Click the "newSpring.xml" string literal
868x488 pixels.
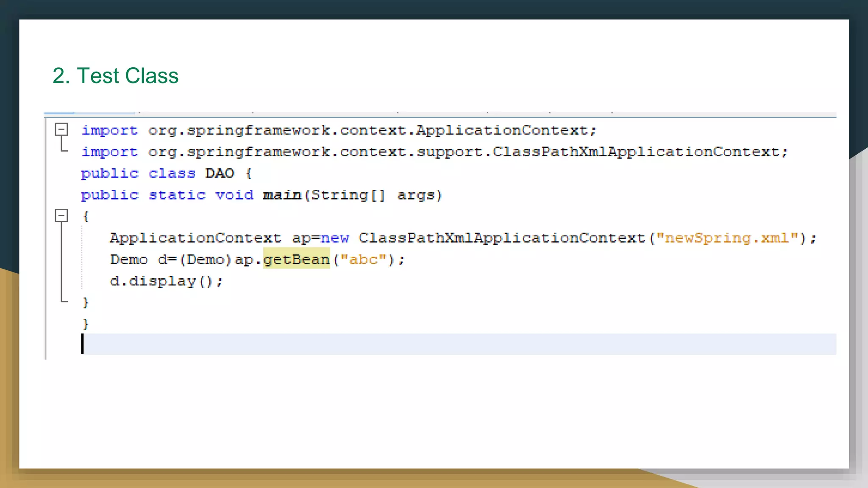(x=727, y=238)
